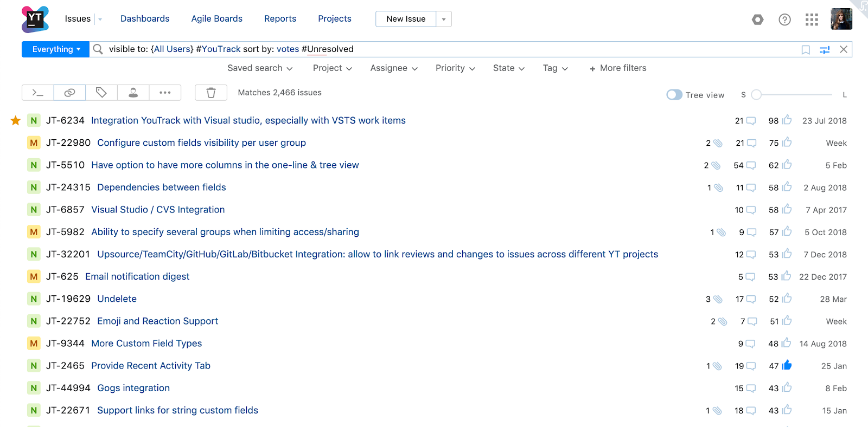Open issue Configure custom fields visibility
This screenshot has width=868, height=427.
coord(201,143)
